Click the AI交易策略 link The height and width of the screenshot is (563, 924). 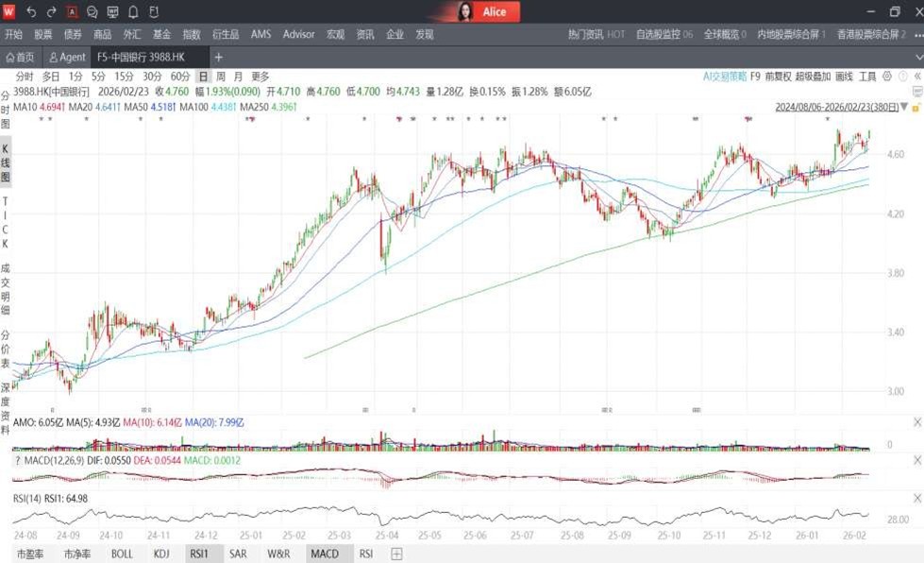724,77
